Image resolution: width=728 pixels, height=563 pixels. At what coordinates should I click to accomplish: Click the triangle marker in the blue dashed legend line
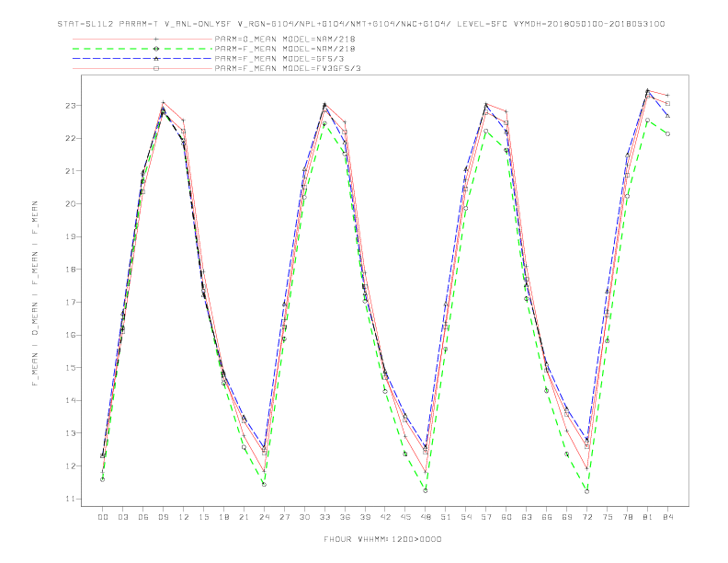click(156, 59)
